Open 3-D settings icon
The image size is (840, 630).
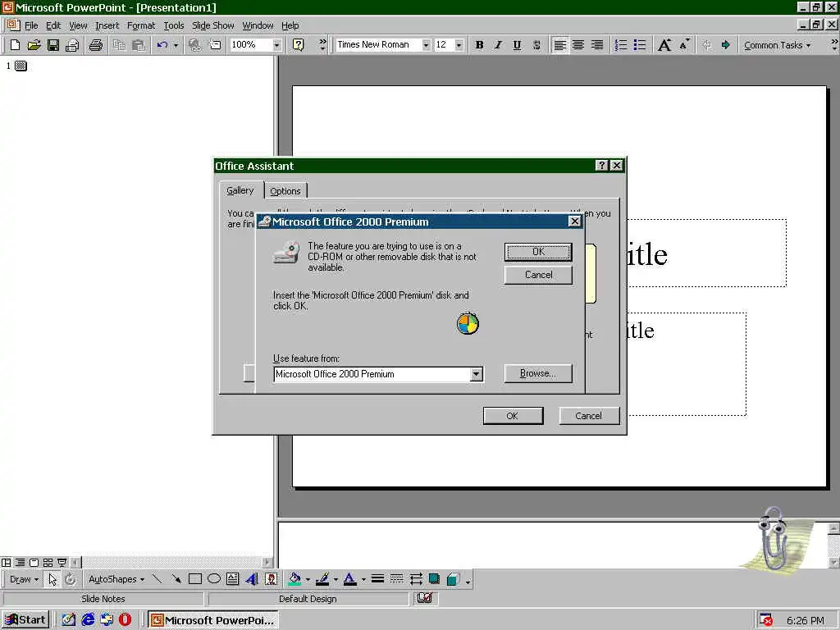point(453,578)
